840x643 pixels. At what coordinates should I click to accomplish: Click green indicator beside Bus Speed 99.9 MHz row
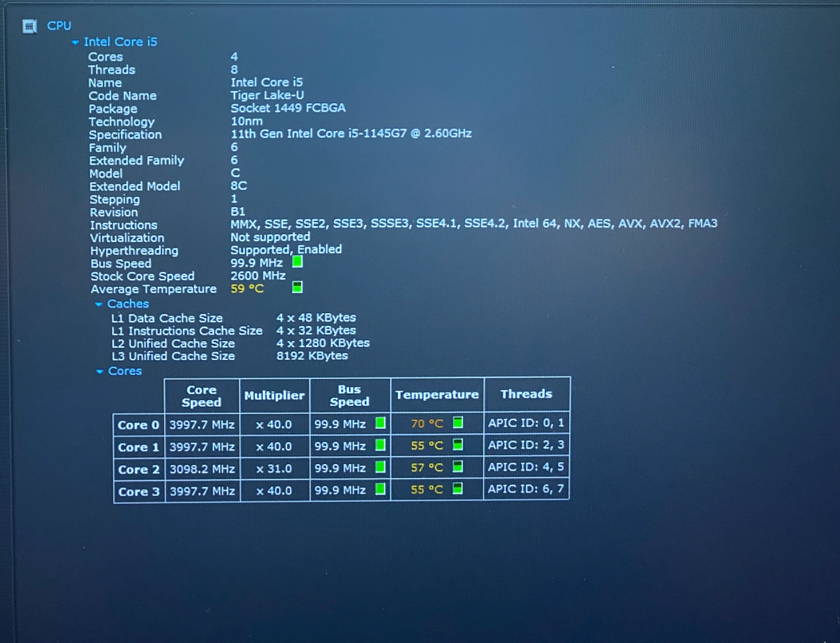coord(297,262)
